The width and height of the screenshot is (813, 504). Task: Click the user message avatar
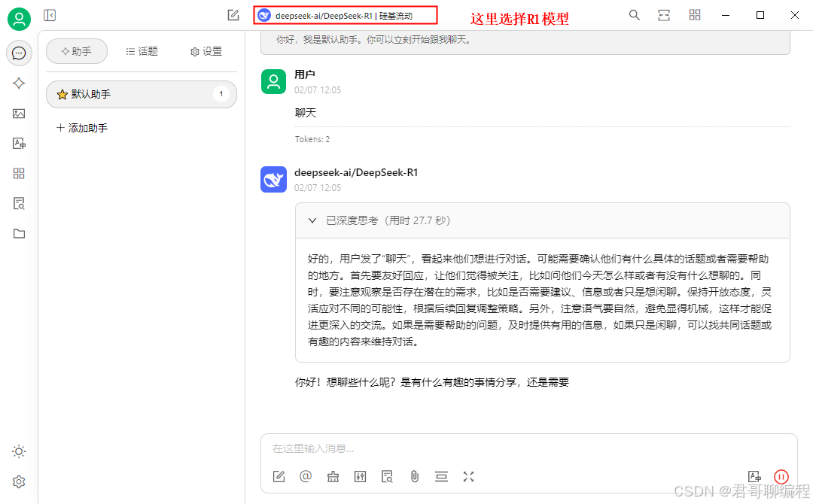click(273, 82)
